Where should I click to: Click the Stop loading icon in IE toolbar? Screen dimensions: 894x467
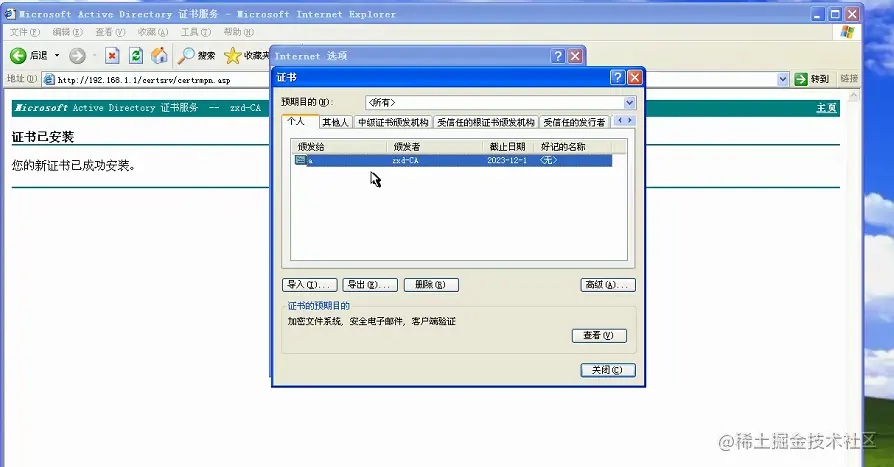point(112,55)
